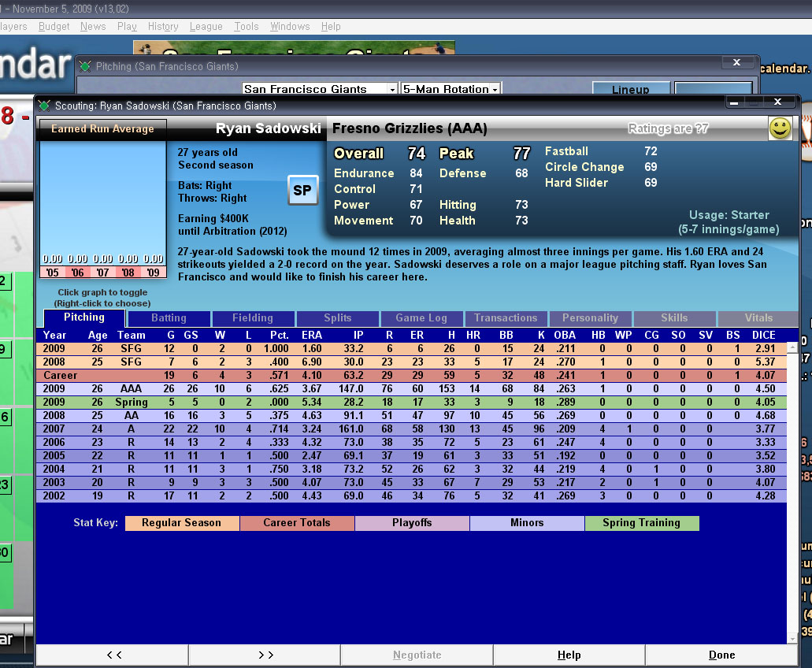Click the Done button
The image size is (812, 668).
(x=721, y=655)
